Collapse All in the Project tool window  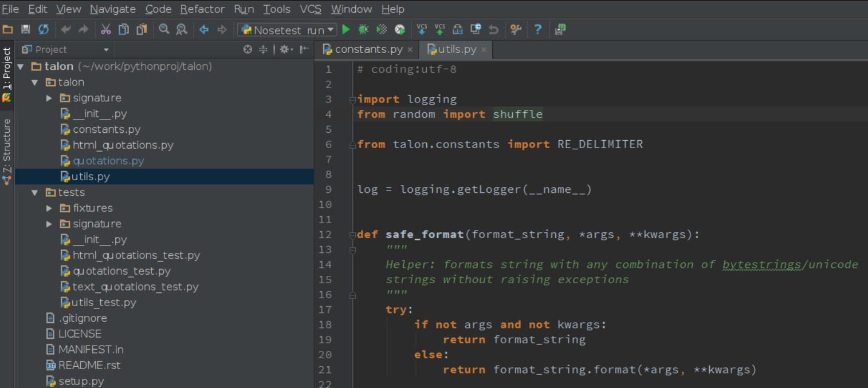[x=262, y=49]
